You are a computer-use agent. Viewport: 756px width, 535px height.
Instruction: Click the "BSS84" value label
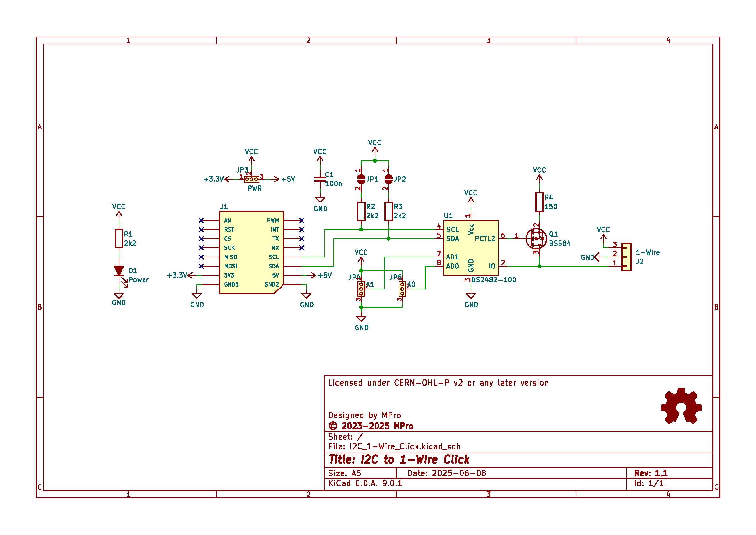(560, 244)
